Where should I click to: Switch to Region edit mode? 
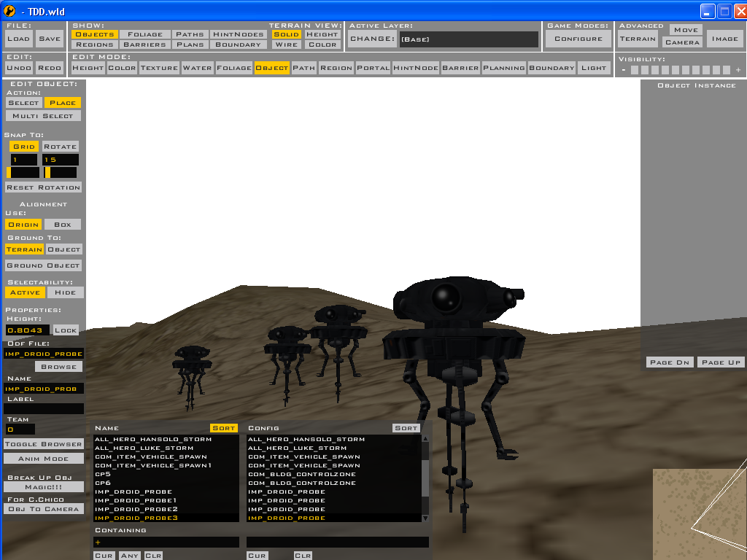tap(336, 68)
